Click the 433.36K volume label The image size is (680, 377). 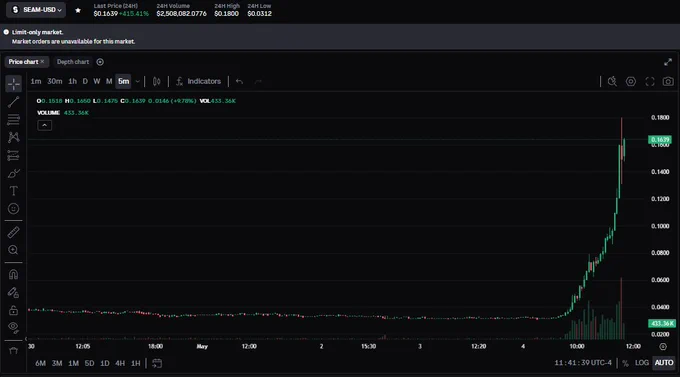coord(662,323)
